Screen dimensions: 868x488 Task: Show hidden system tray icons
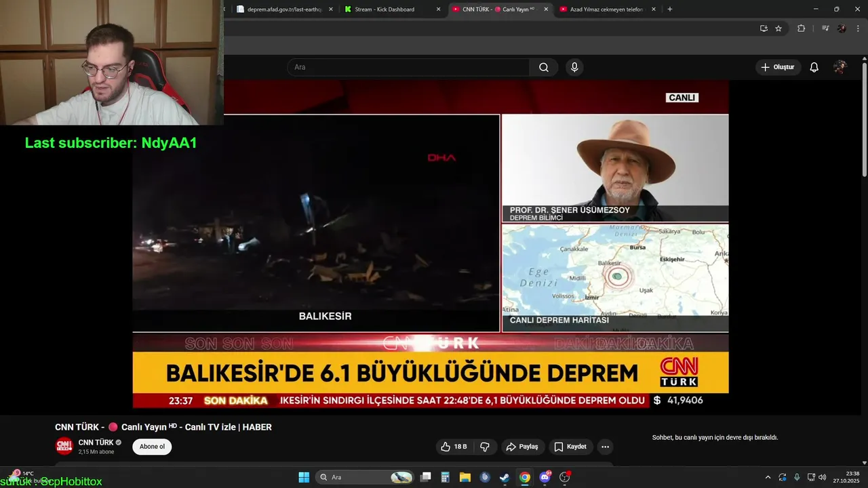[x=768, y=477]
